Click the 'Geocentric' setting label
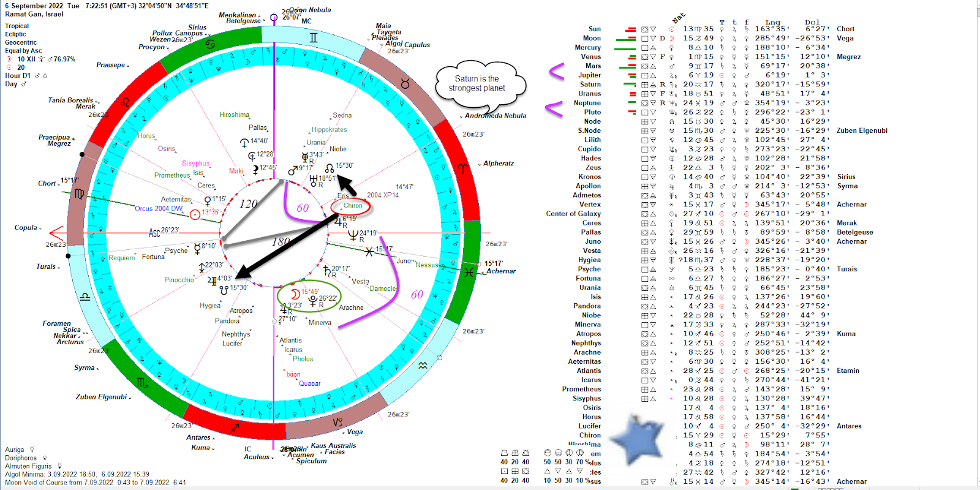The image size is (980, 490). pos(21,42)
